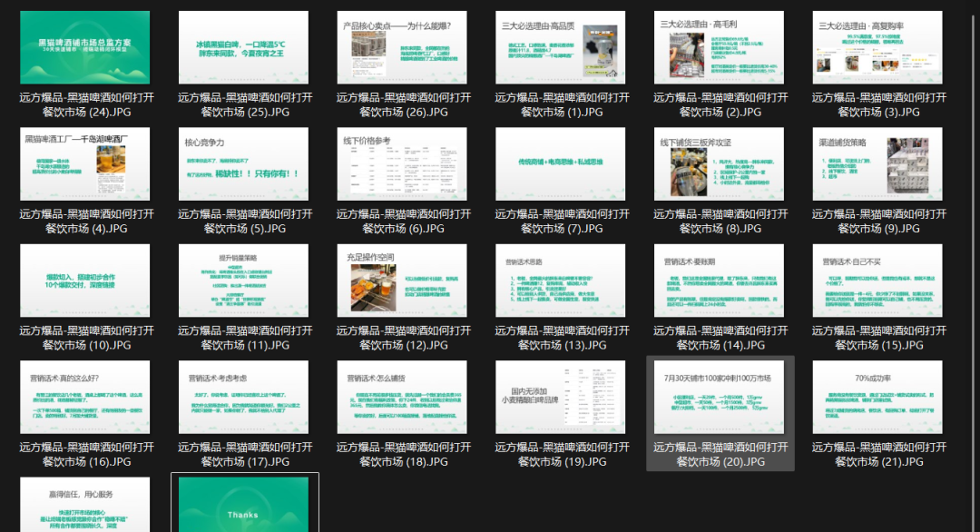Click file name ending '餐饮市场 (17).JPG'

point(245,455)
